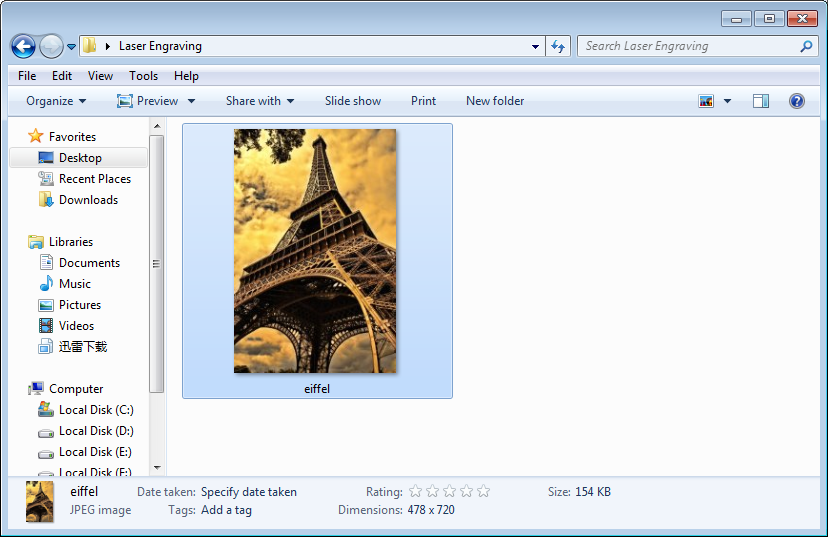
Task: Open Recent Places in the sidebar
Action: [x=95, y=179]
